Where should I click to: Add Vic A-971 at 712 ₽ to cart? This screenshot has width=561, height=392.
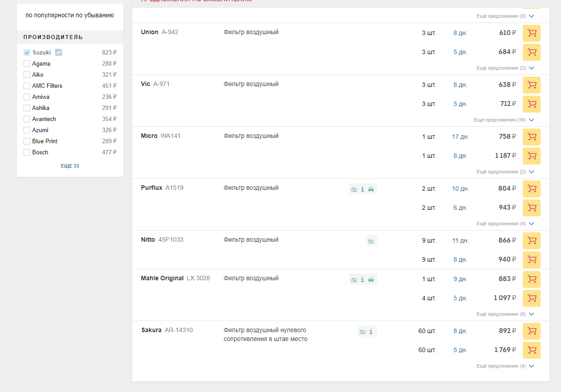(531, 104)
